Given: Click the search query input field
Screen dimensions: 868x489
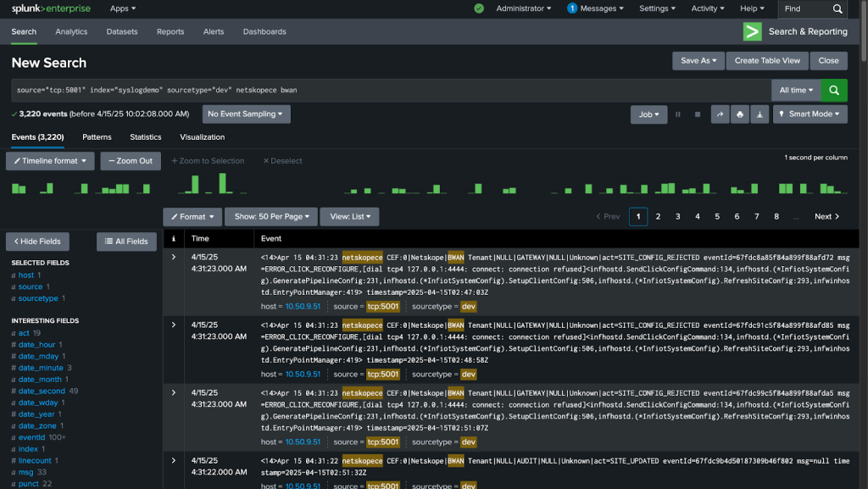Looking at the screenshot, I should click(392, 90).
